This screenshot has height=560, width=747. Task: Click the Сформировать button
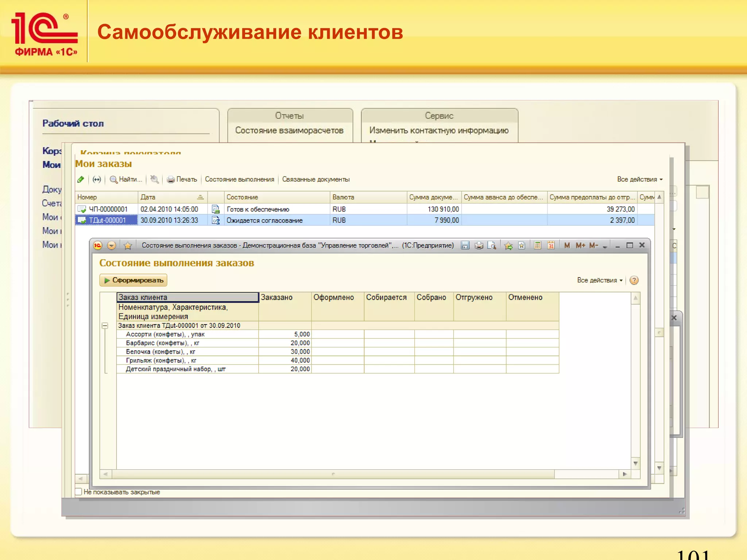133,280
